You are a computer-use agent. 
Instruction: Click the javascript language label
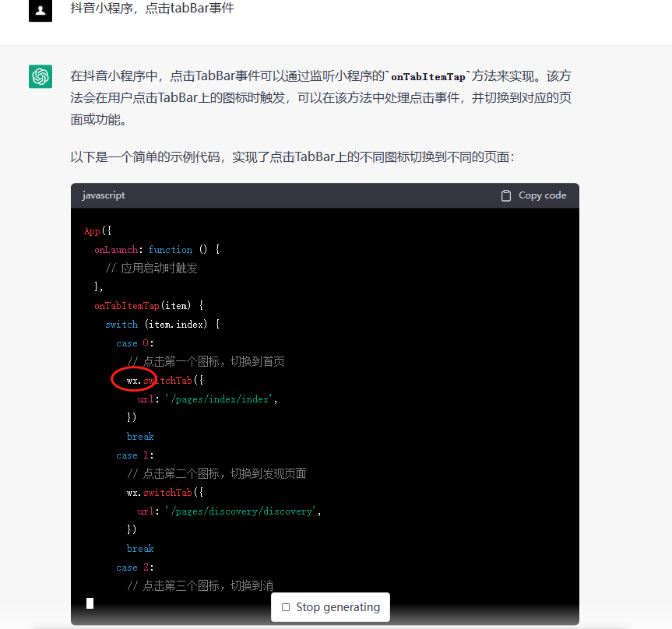click(104, 195)
